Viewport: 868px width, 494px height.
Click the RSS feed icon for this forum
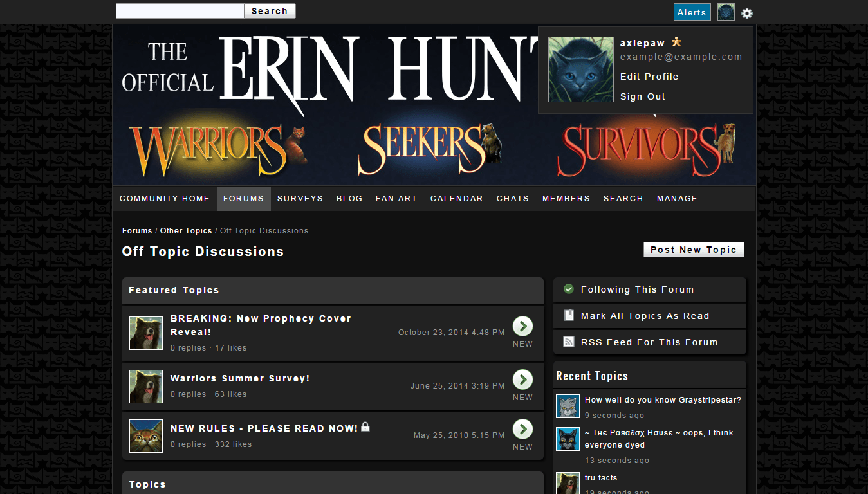pyautogui.click(x=569, y=342)
